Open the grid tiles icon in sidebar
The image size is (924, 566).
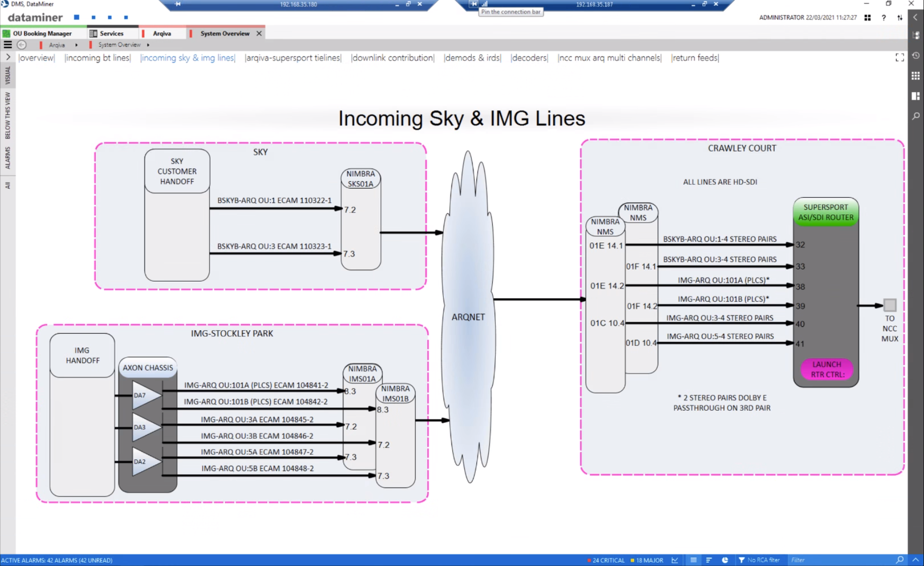click(915, 76)
